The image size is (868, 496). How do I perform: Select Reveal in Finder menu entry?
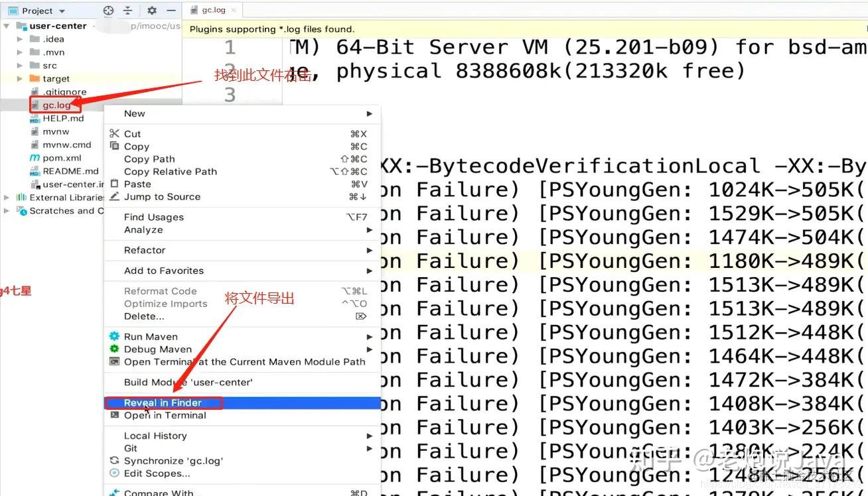(x=163, y=403)
